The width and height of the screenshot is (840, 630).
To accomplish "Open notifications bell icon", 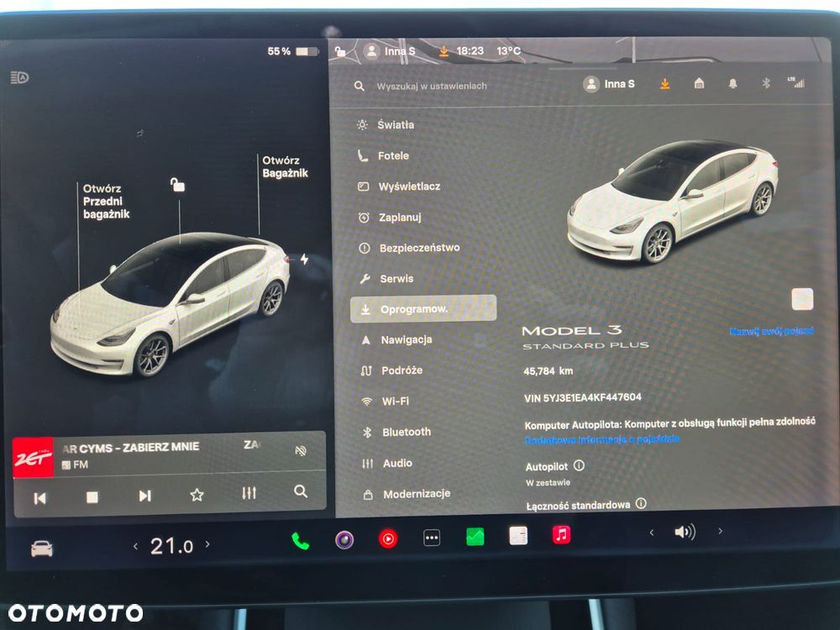I will (x=732, y=83).
